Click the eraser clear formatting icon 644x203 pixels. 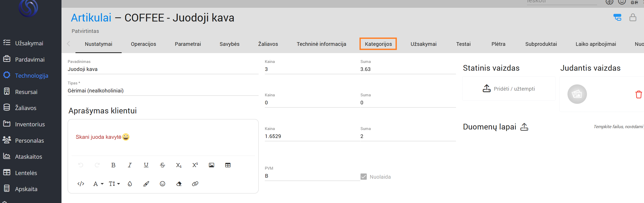click(x=179, y=184)
